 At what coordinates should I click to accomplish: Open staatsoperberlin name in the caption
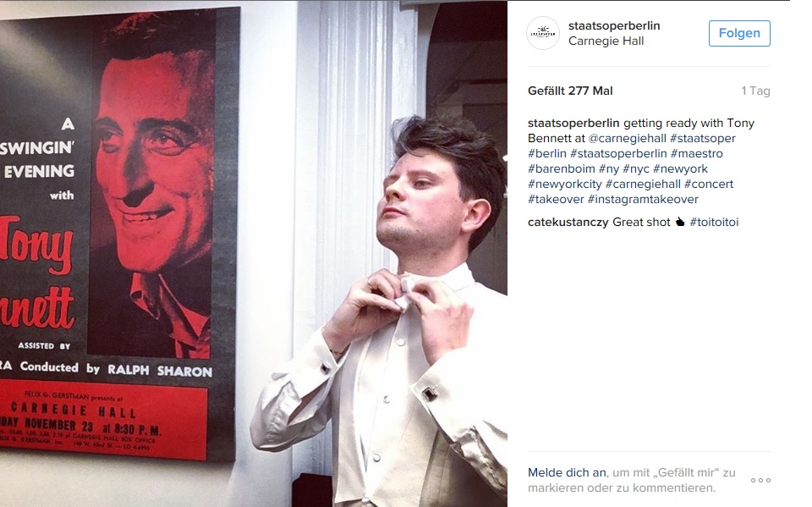tap(573, 124)
